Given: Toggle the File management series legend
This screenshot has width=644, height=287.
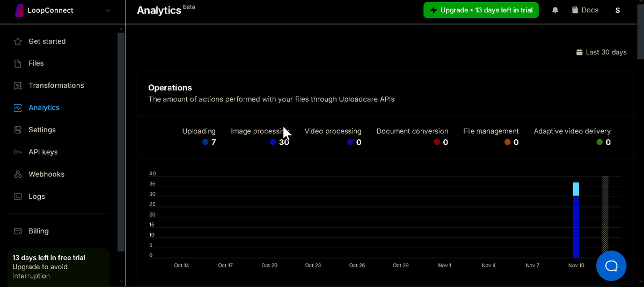Looking at the screenshot, I should click(491, 137).
